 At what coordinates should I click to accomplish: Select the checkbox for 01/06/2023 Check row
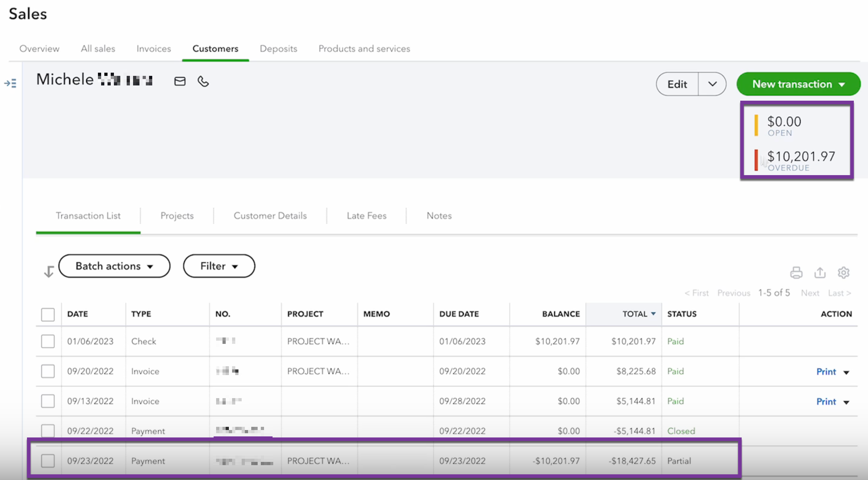[x=48, y=341]
